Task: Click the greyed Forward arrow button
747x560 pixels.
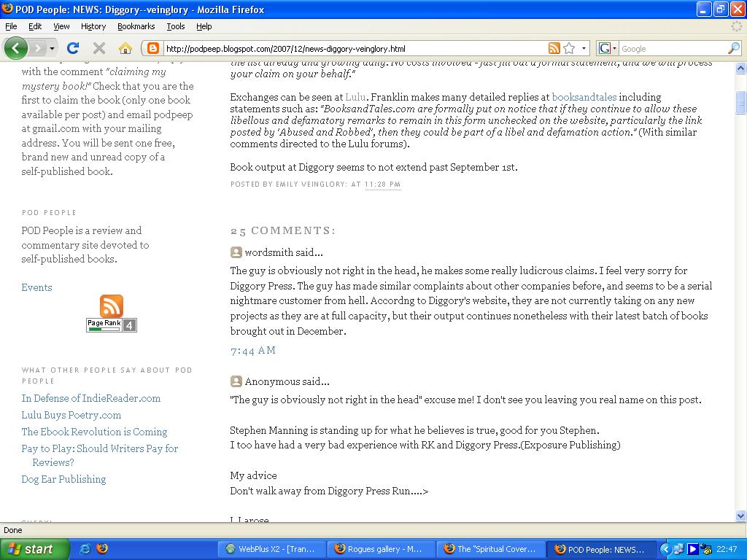Action: click(38, 48)
